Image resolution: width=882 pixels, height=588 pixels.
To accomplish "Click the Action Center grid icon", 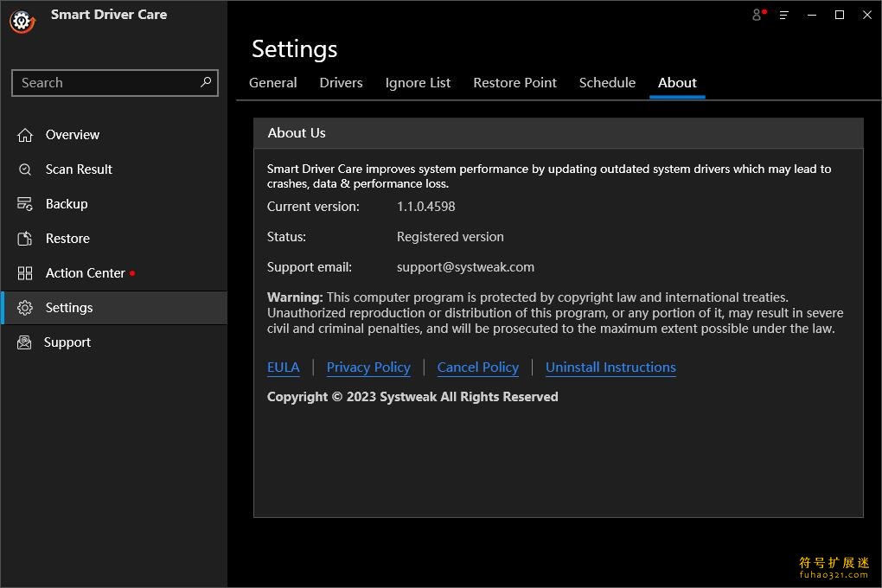I will pyautogui.click(x=25, y=273).
